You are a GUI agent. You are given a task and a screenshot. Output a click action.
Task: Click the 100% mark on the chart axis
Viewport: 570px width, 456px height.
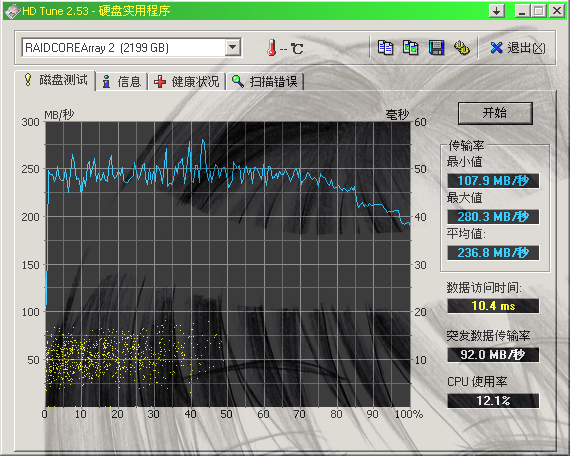click(x=409, y=414)
